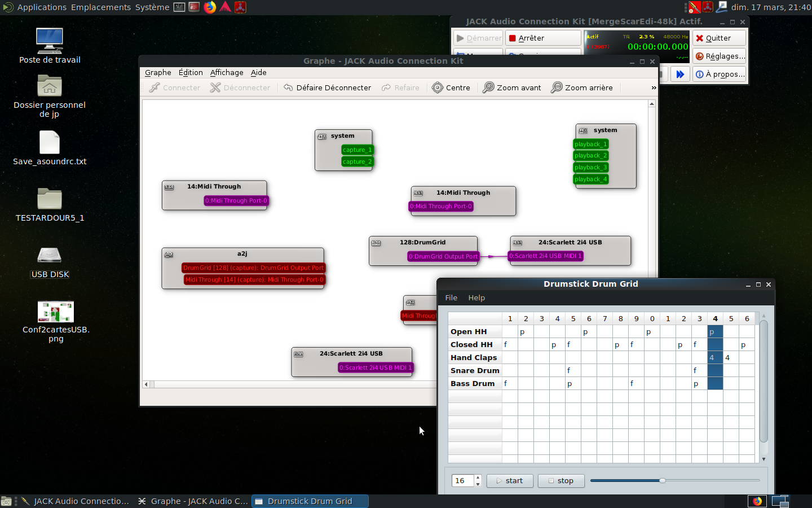
Task: Click the Centre toolbar button
Action: (x=451, y=87)
